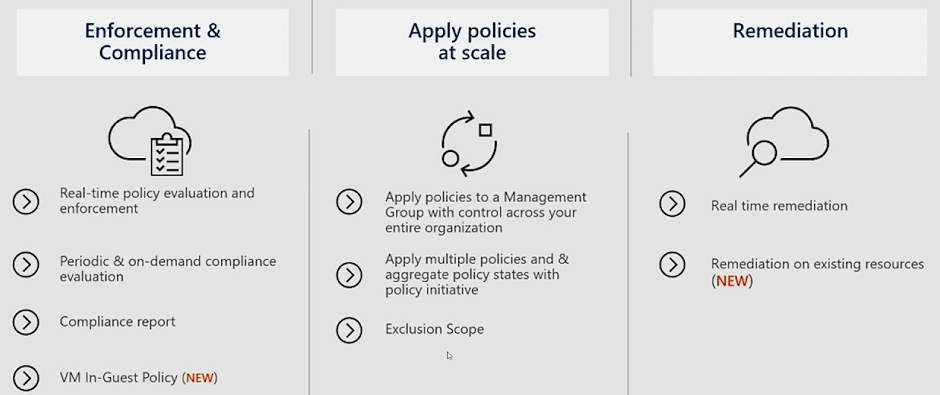Image resolution: width=940 pixels, height=395 pixels.
Task: Click the Exclusion Scope text
Action: (435, 329)
